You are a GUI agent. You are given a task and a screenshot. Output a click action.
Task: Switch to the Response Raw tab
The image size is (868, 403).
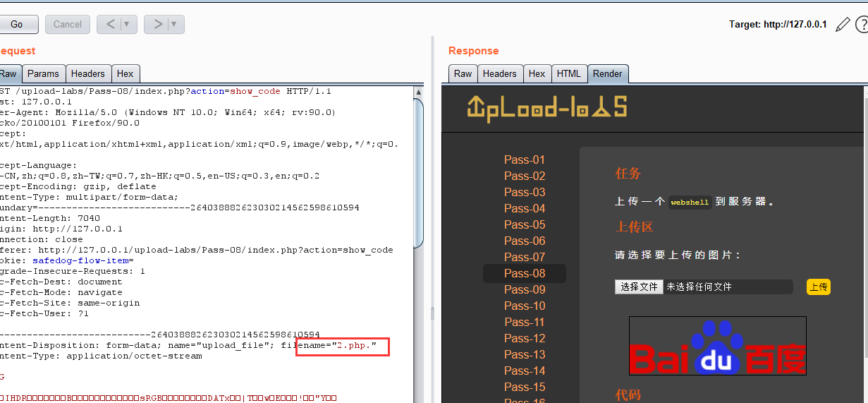tap(463, 73)
